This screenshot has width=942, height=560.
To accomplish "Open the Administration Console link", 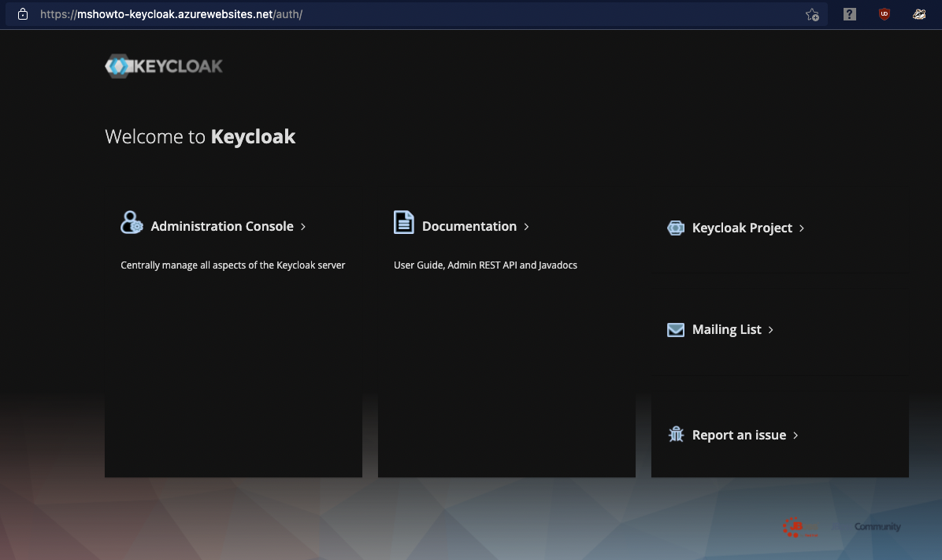I will tap(221, 227).
